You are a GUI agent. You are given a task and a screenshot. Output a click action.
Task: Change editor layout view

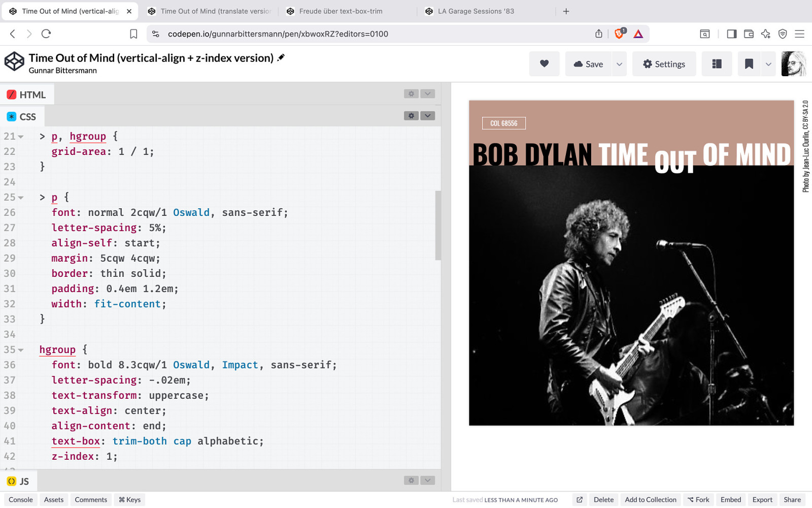[717, 64]
